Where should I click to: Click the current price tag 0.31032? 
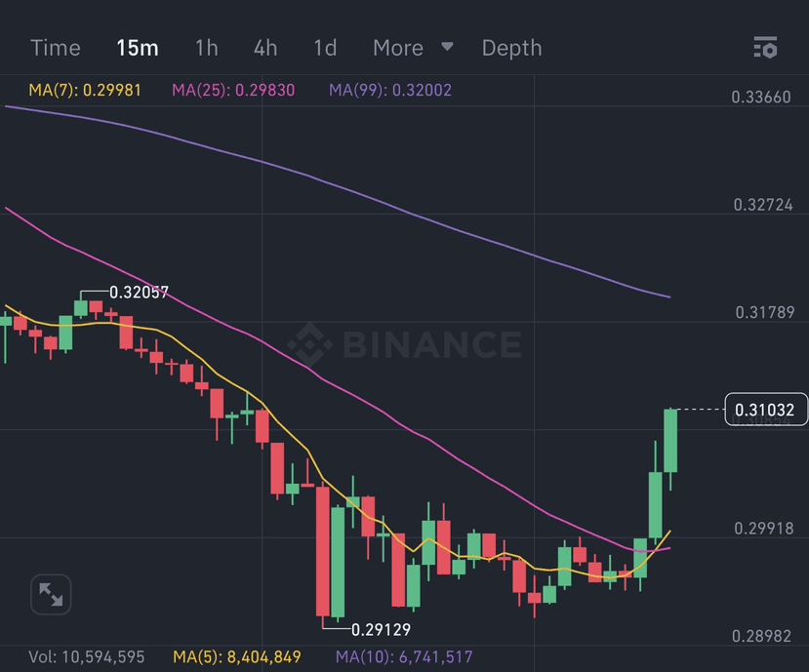coord(766,410)
